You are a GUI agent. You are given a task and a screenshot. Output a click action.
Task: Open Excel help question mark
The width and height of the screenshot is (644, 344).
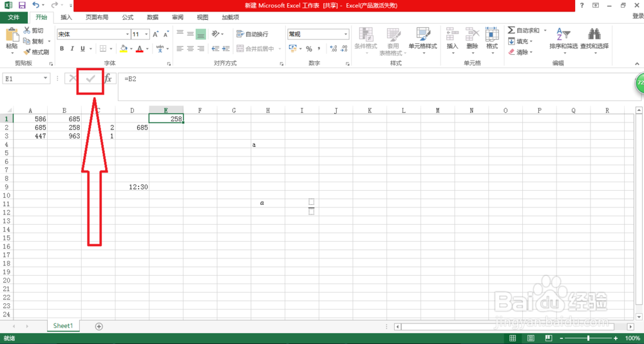(582, 5)
